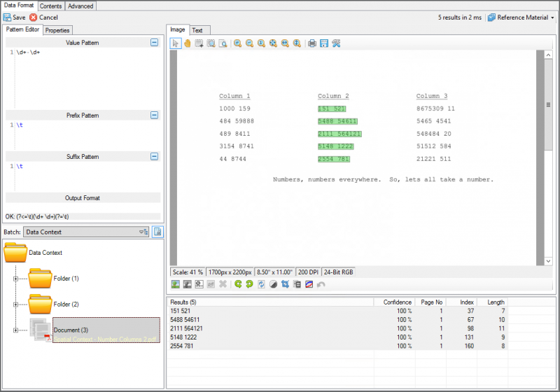
Task: Collapse the Prefix Pattern section
Action: (154, 115)
